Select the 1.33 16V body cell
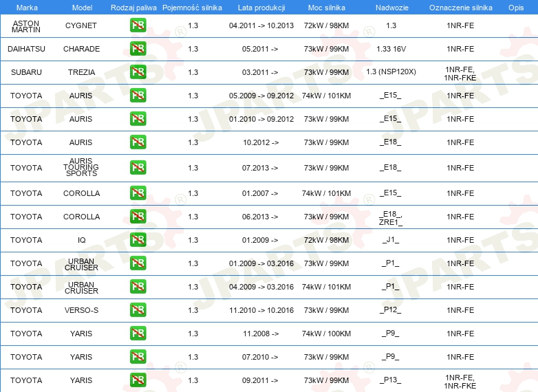This screenshot has height=392, width=538. click(391, 49)
